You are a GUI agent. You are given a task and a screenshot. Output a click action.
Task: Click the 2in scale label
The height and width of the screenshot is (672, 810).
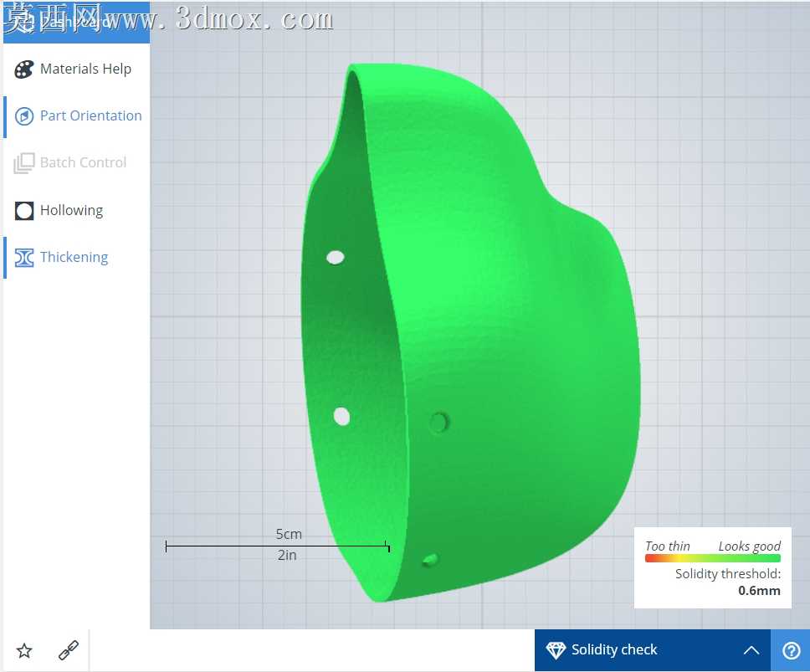(287, 556)
